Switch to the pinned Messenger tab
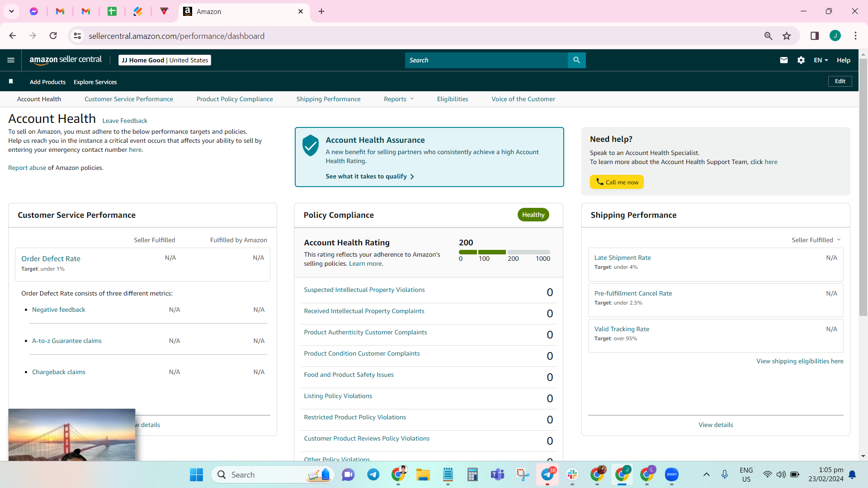Image resolution: width=868 pixels, height=488 pixels. (34, 11)
